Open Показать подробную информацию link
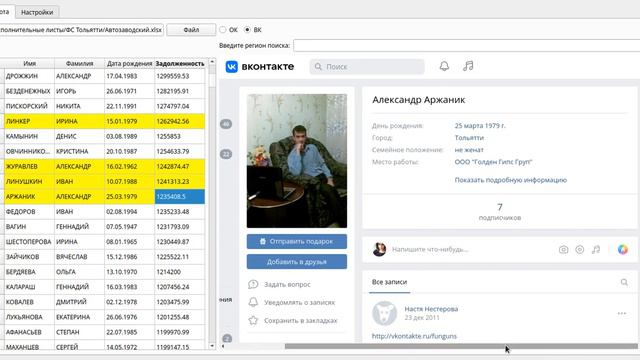Screen dimensions: 640x360 pyautogui.click(x=511, y=180)
